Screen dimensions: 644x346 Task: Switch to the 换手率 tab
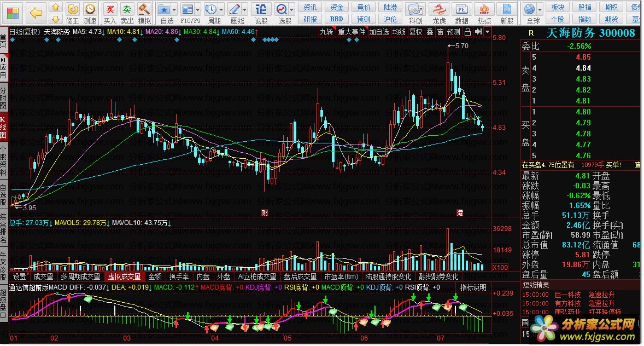click(179, 276)
